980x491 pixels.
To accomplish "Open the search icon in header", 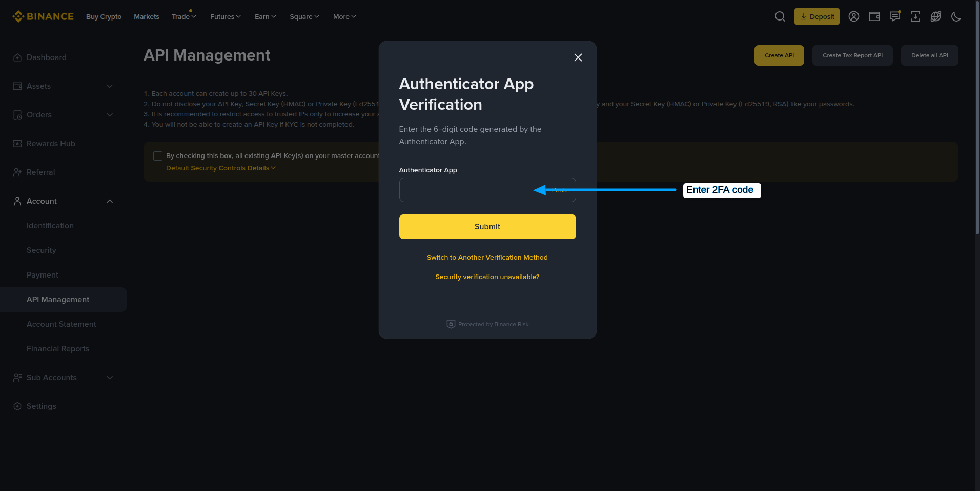I will point(780,16).
